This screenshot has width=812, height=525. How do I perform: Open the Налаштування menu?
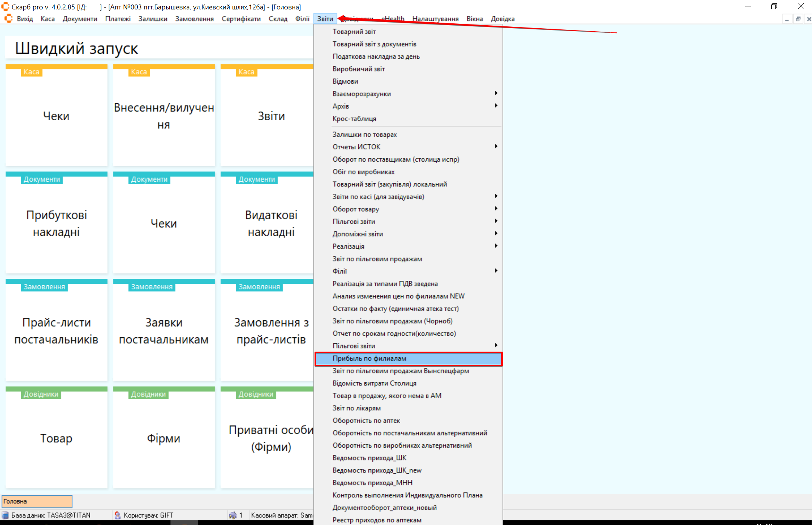pos(435,19)
